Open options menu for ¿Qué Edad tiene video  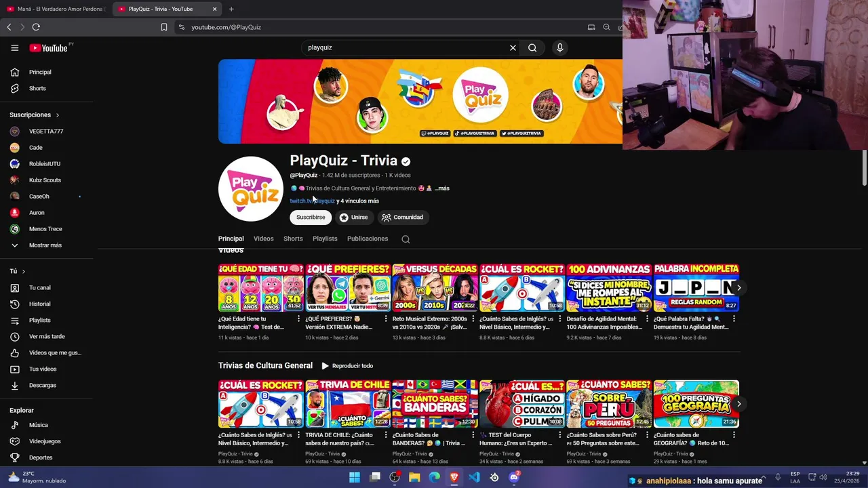[x=298, y=319]
